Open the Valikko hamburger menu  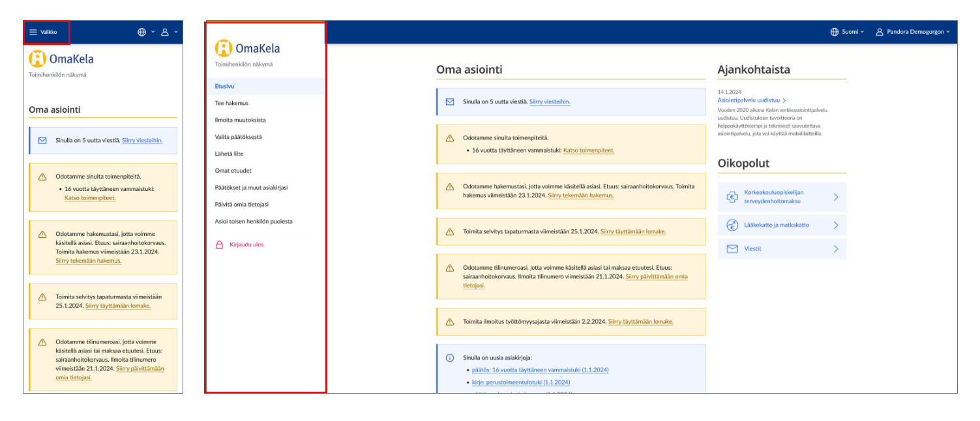pyautogui.click(x=43, y=32)
